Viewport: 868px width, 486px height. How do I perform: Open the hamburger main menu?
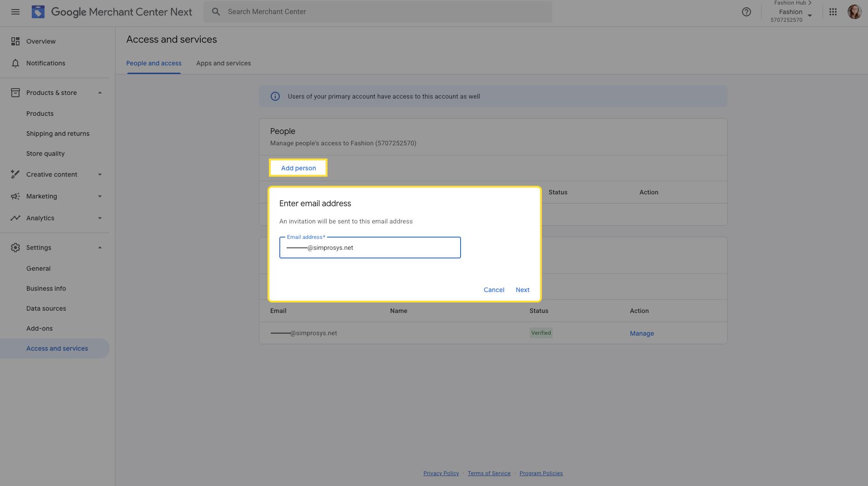tap(15, 12)
